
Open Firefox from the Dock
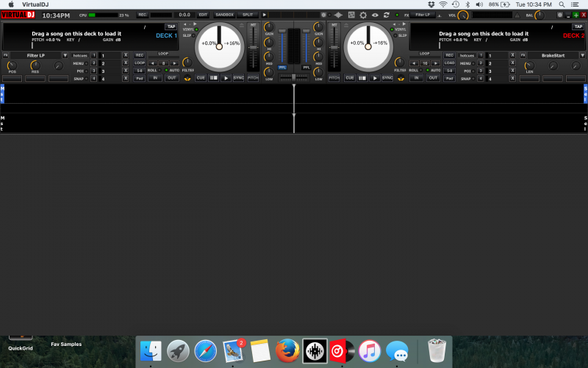tap(287, 351)
